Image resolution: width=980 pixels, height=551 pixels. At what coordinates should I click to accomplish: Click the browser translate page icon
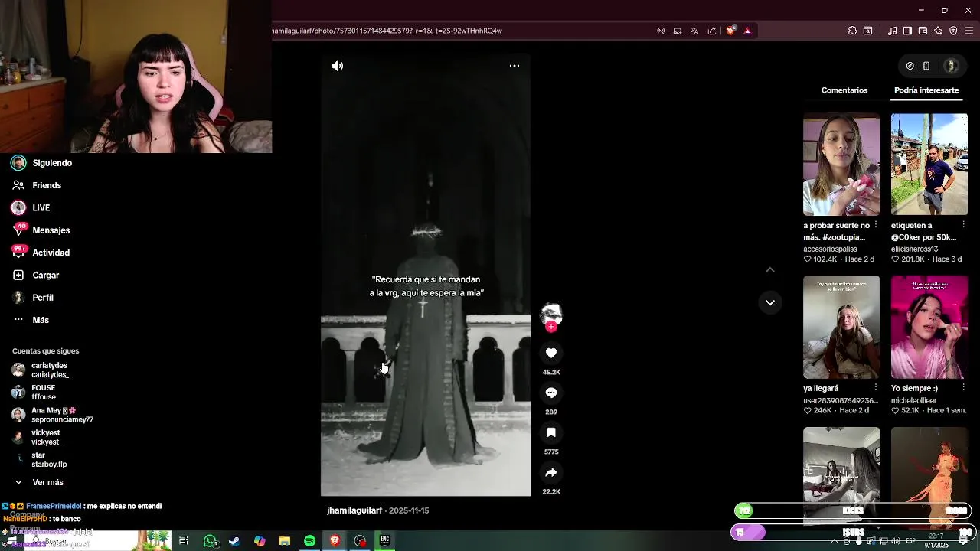coord(694,31)
